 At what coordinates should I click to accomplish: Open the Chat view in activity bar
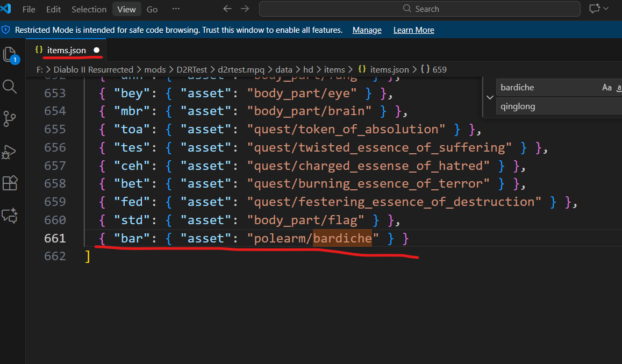(10, 216)
